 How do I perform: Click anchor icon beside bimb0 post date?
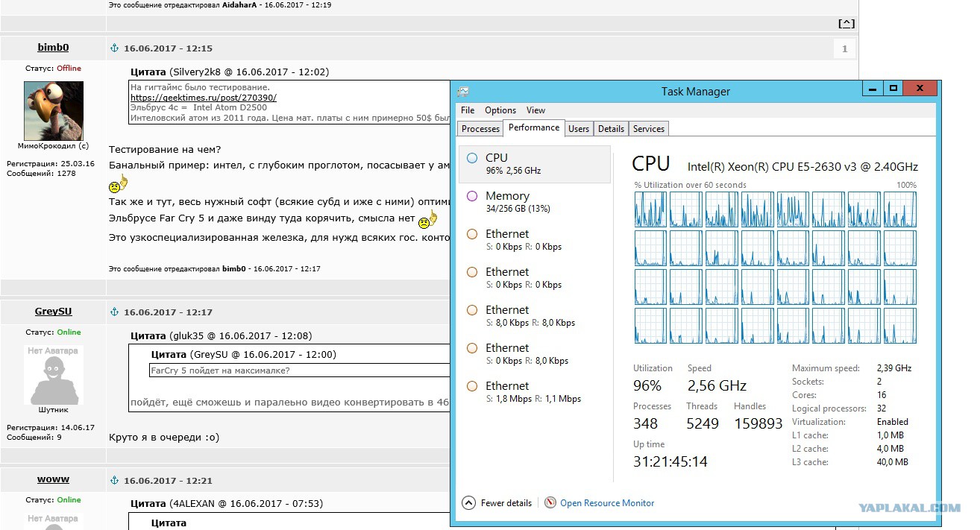(x=115, y=48)
